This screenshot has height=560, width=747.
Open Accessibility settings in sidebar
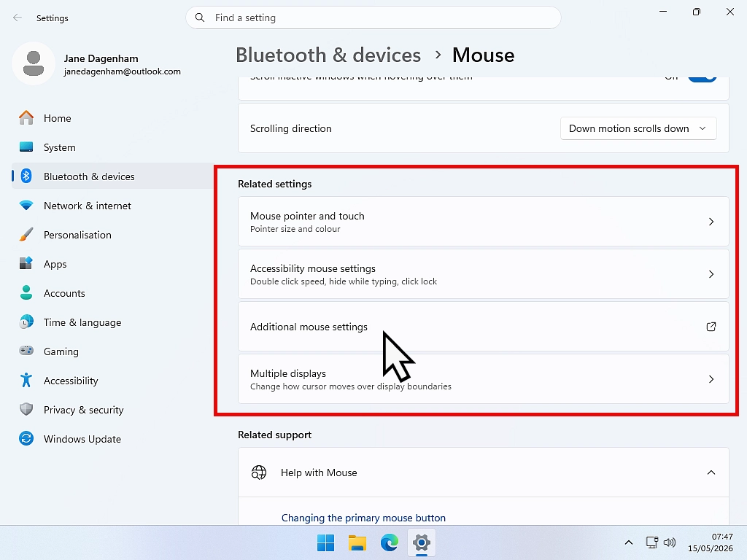[x=112, y=381]
